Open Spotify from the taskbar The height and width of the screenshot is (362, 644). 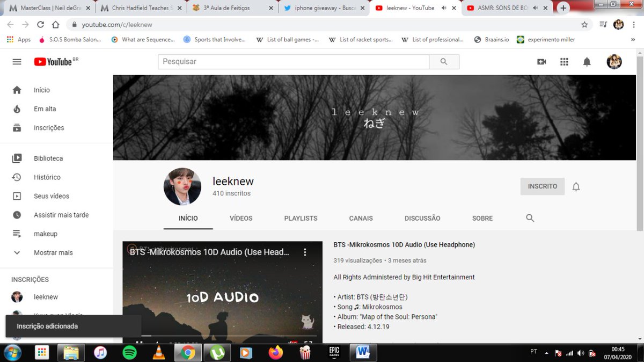click(129, 353)
